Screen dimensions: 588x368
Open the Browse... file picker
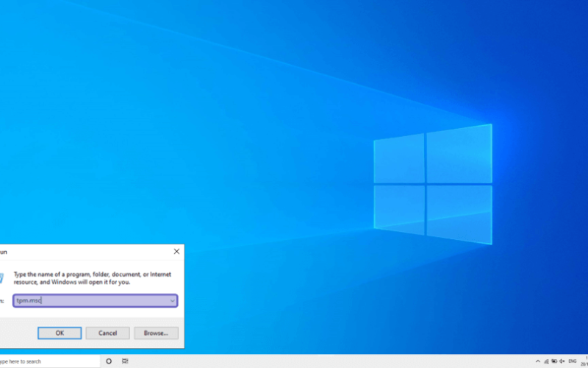pyautogui.click(x=156, y=333)
